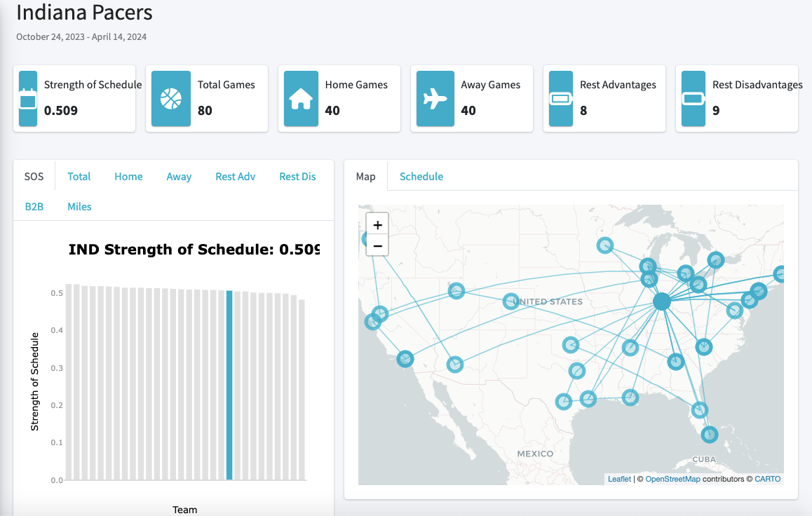Click the New Orleans marker on Gulf Coast
Screen dimensions: 812x516
tap(630, 398)
